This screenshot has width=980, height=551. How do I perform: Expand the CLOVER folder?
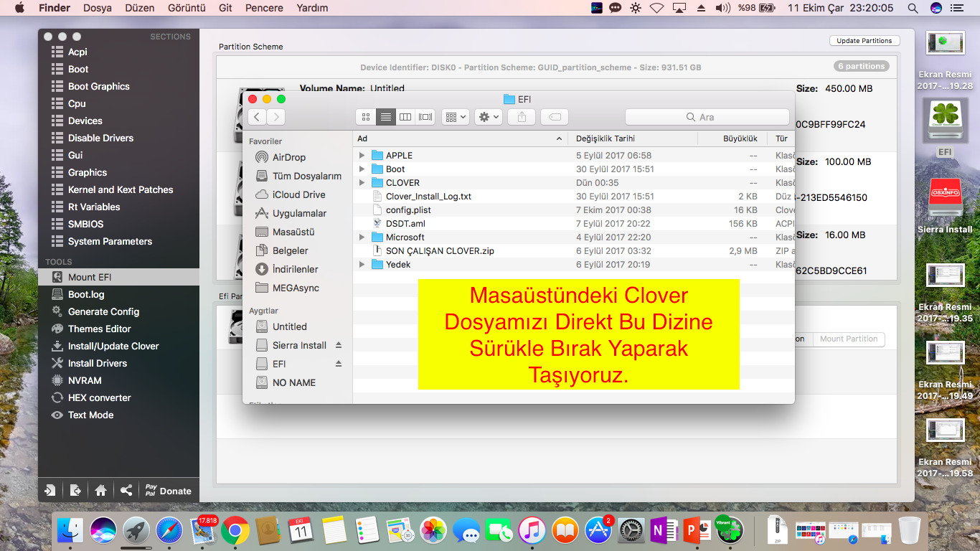click(362, 183)
